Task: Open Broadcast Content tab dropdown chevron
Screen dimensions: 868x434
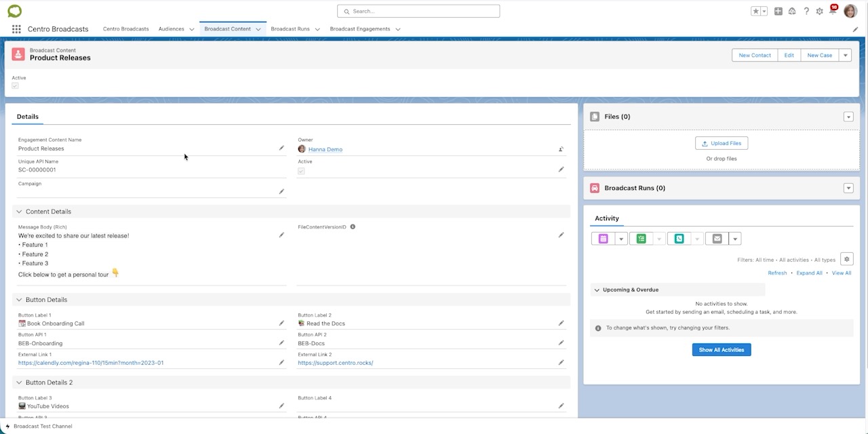Action: (x=258, y=29)
